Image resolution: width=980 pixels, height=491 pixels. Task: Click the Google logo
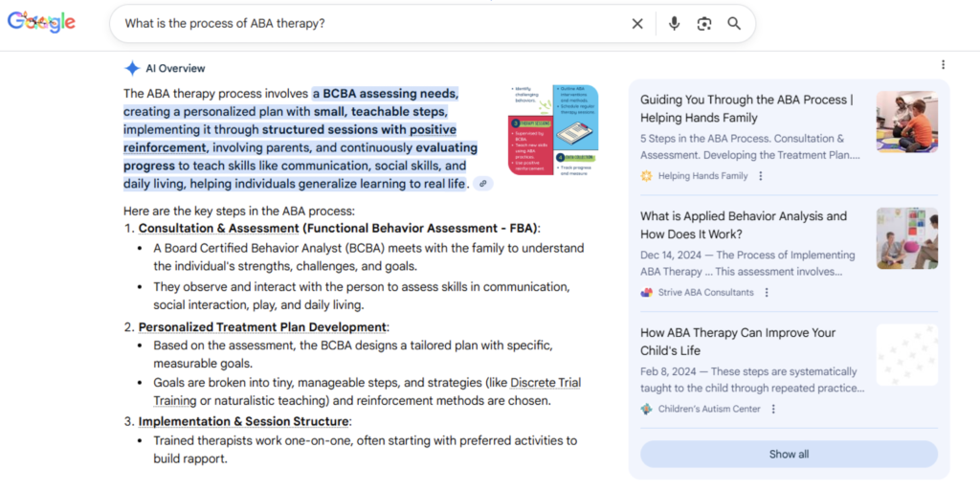pyautogui.click(x=41, y=22)
